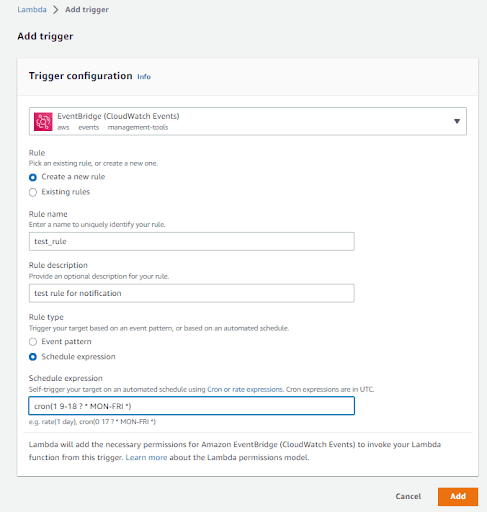Expand the trigger source dropdown arrow

457,121
